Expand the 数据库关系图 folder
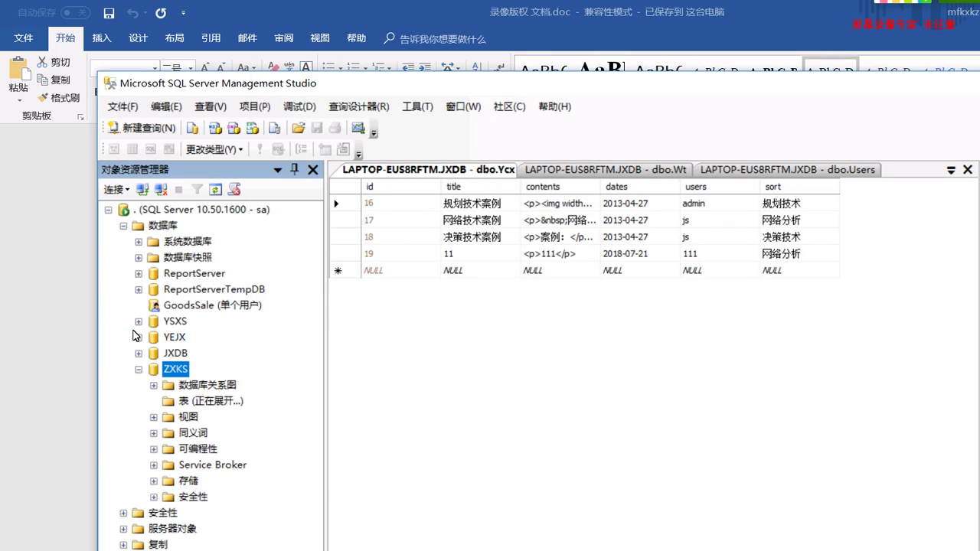980x551 pixels. pyautogui.click(x=154, y=386)
